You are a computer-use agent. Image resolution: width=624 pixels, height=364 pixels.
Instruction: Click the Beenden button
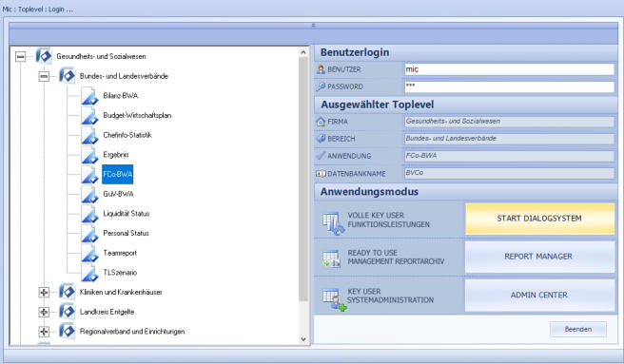coord(578,330)
